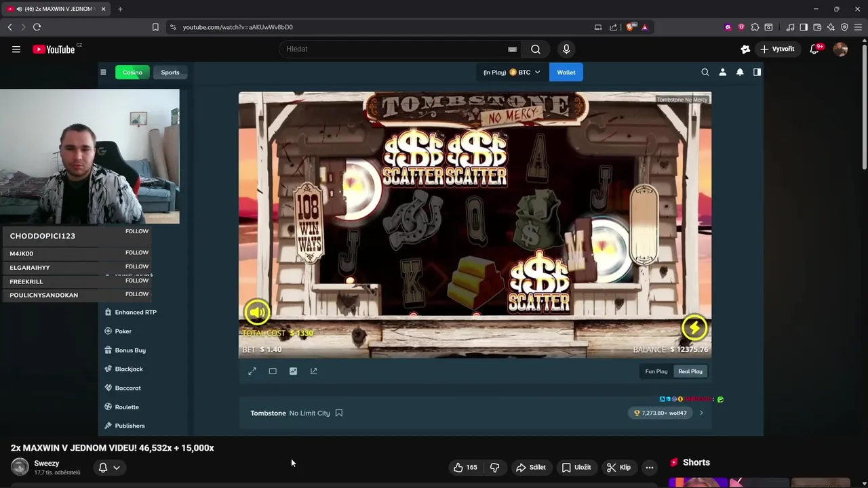Open Brave Wallet icon in browser toolbar
Viewport: 868px width, 488px height.
point(817,27)
